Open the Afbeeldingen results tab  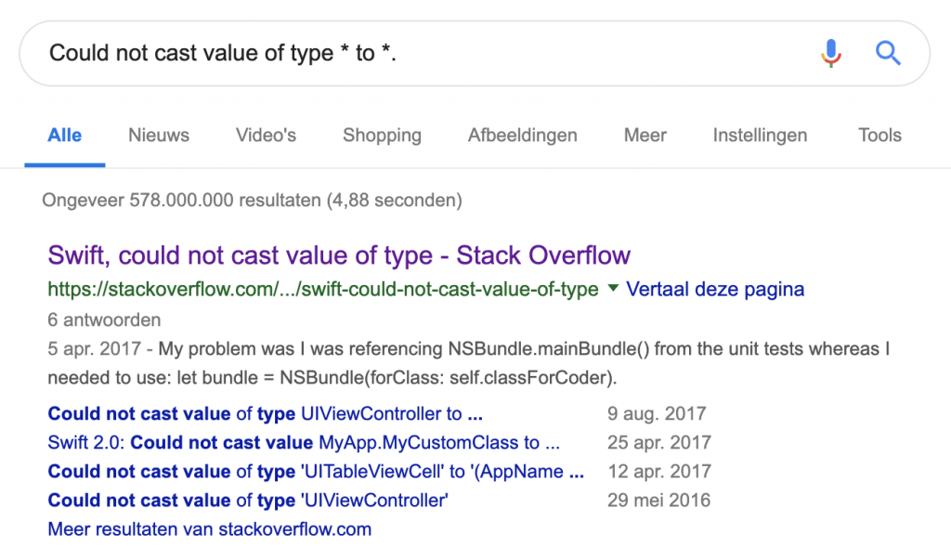click(x=522, y=136)
